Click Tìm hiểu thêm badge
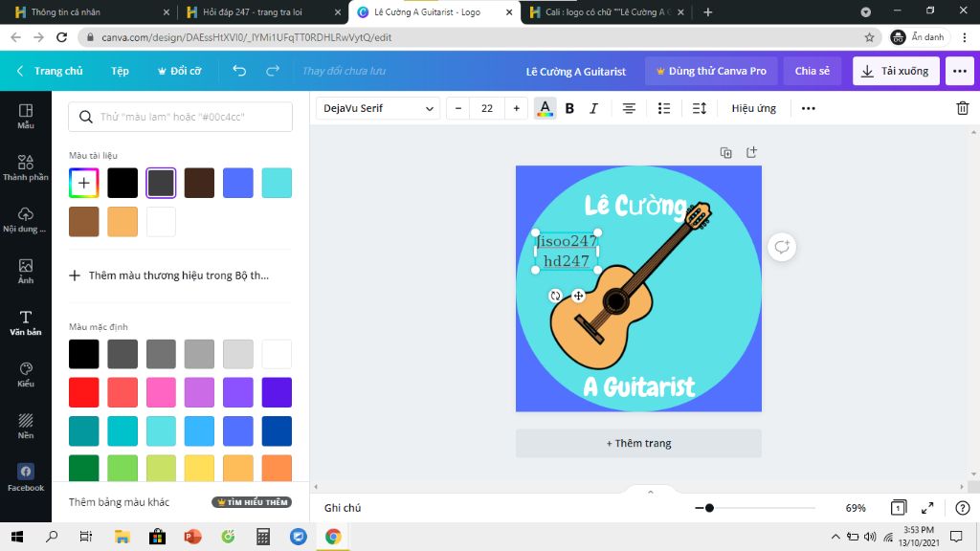Viewport: 980px width, 551px height. pyautogui.click(x=252, y=501)
